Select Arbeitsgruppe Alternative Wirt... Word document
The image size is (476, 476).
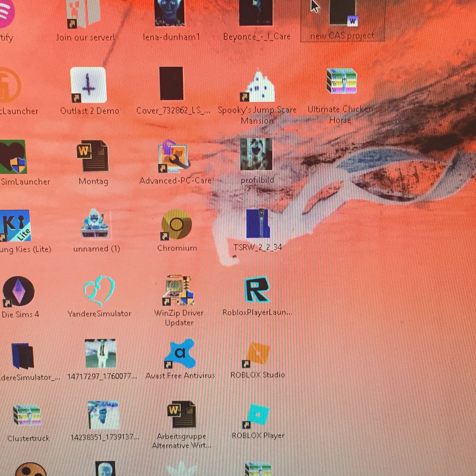pos(182,414)
